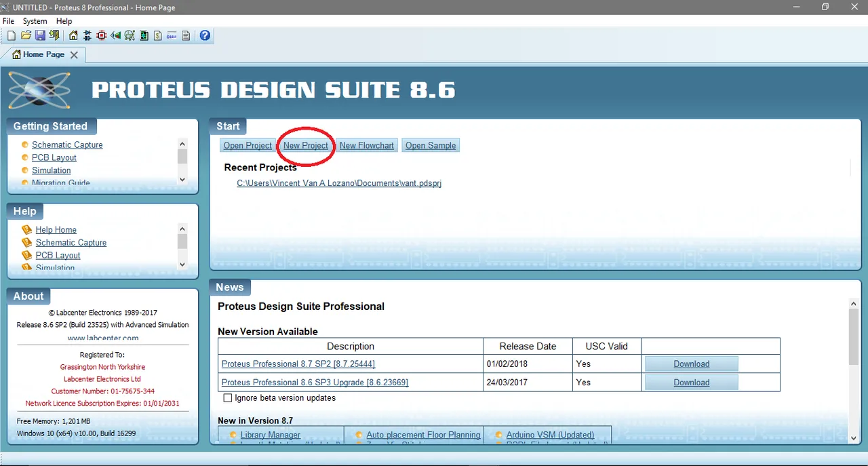The width and height of the screenshot is (868, 466).
Task: Open the Design Explorer toolbar icon
Action: coord(144,35)
